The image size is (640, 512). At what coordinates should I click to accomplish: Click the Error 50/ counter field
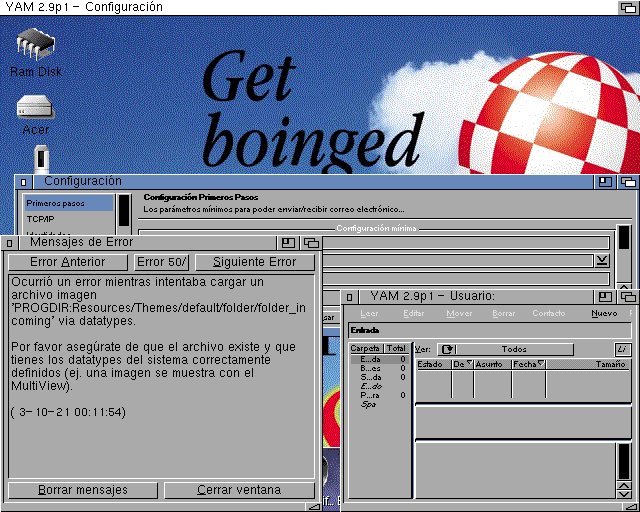click(162, 262)
